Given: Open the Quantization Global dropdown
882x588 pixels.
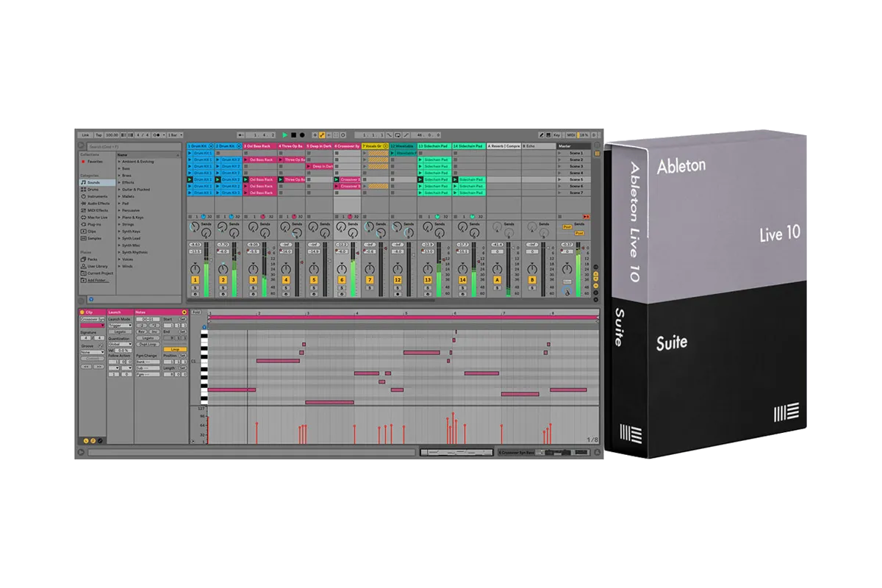Looking at the screenshot, I should pos(121,343).
